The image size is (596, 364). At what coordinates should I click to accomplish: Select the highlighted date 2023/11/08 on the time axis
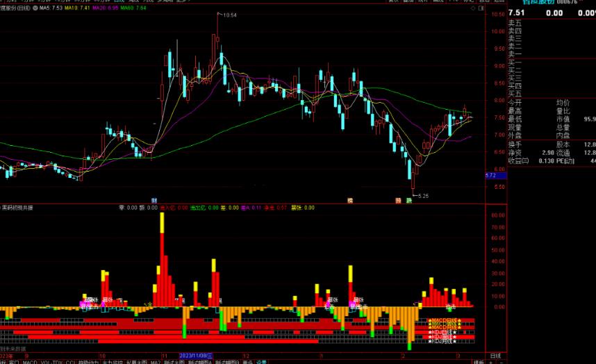196,356
